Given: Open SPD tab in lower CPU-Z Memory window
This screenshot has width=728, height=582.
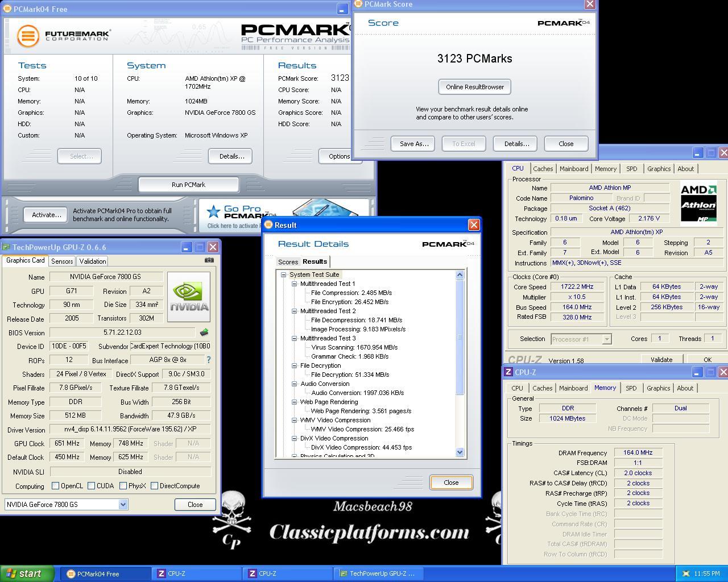Looking at the screenshot, I should (631, 388).
